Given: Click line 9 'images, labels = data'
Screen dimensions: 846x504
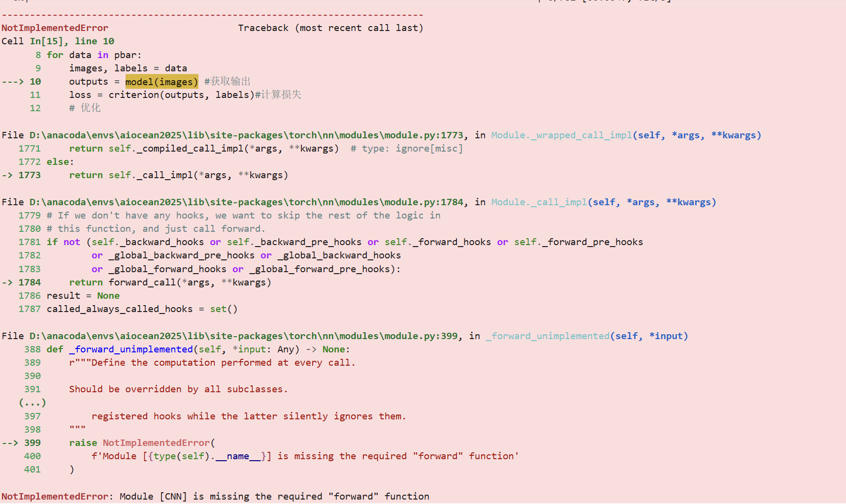Looking at the screenshot, I should [128, 68].
